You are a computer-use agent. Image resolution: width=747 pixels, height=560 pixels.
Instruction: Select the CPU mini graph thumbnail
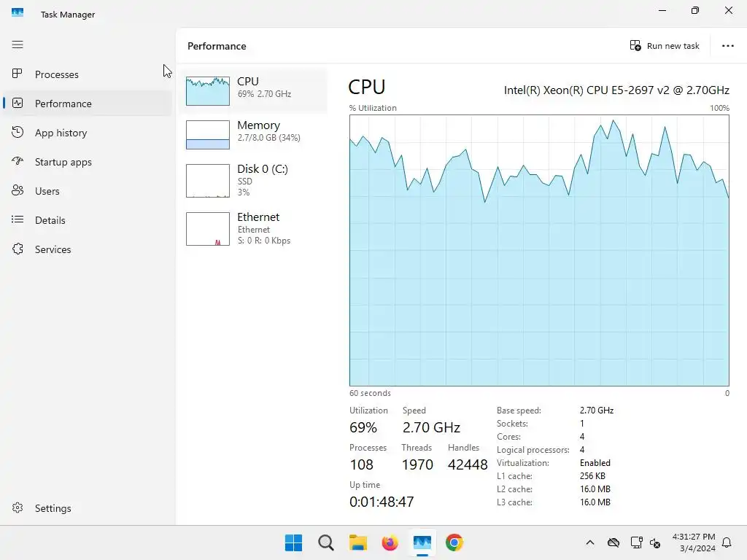pyautogui.click(x=208, y=91)
